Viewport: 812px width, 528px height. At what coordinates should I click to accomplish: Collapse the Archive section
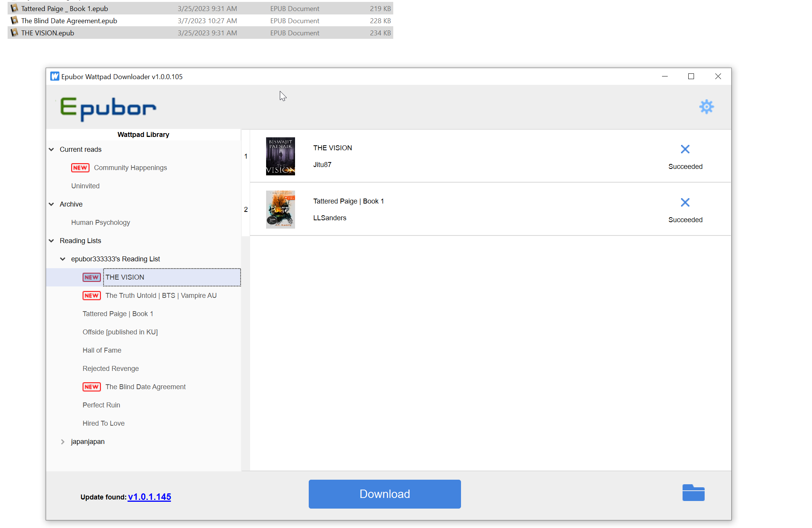pos(51,204)
